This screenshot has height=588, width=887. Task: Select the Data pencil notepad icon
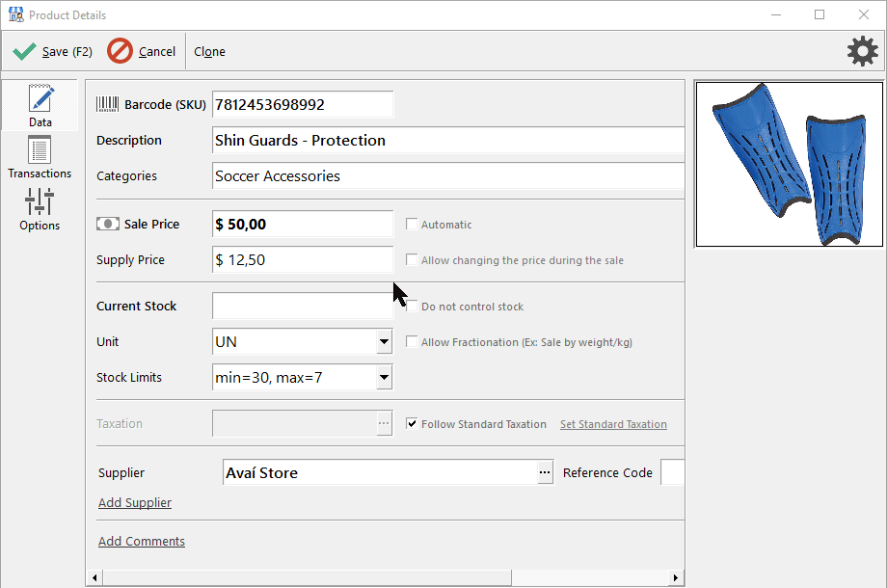tap(40, 97)
